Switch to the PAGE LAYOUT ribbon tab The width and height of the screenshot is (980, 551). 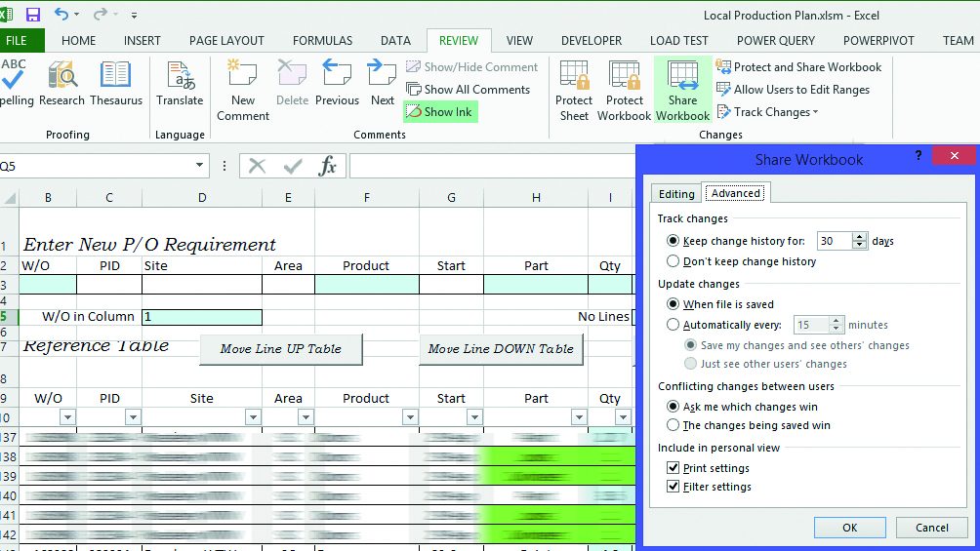pyautogui.click(x=226, y=41)
